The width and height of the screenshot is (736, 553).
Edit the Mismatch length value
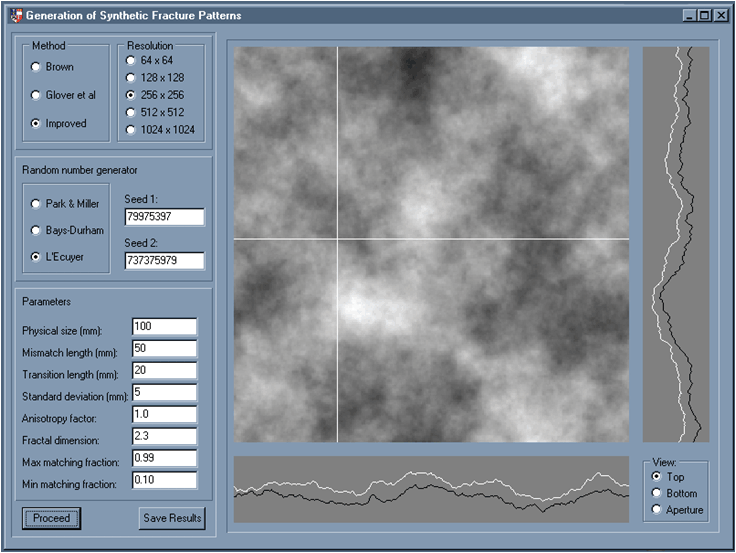(x=164, y=350)
